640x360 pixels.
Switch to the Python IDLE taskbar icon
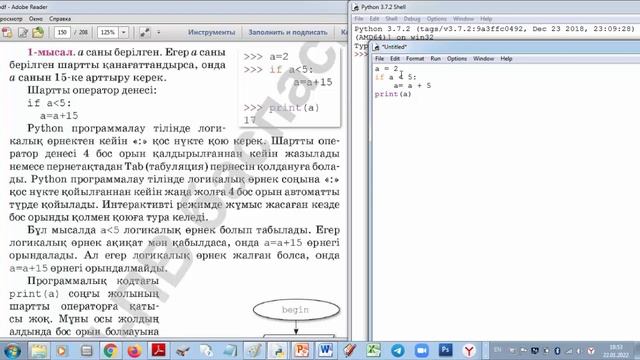(x=278, y=351)
